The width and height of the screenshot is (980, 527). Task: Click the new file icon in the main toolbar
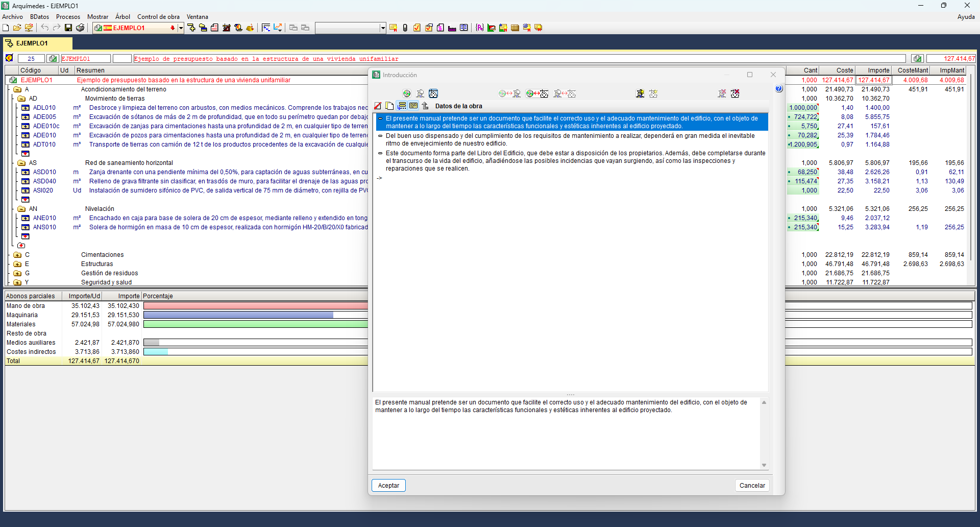click(x=6, y=28)
